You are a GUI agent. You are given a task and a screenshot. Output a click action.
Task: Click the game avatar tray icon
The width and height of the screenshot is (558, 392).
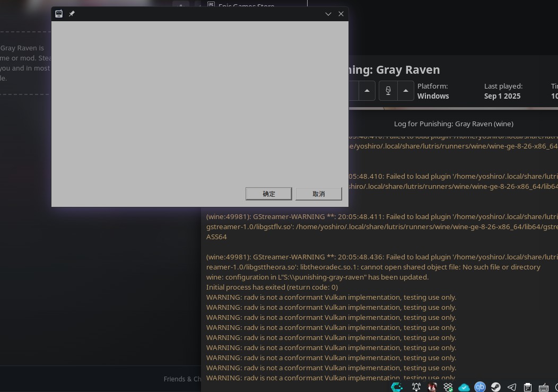pyautogui.click(x=432, y=387)
